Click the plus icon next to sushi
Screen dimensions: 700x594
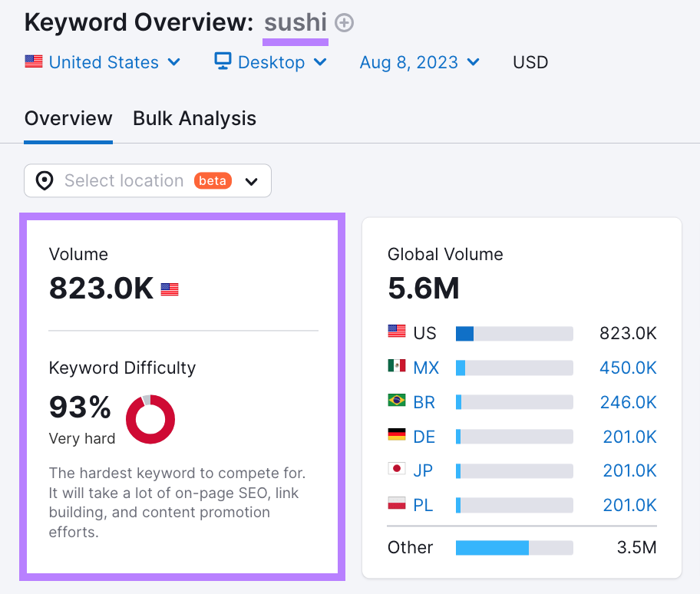pyautogui.click(x=344, y=23)
